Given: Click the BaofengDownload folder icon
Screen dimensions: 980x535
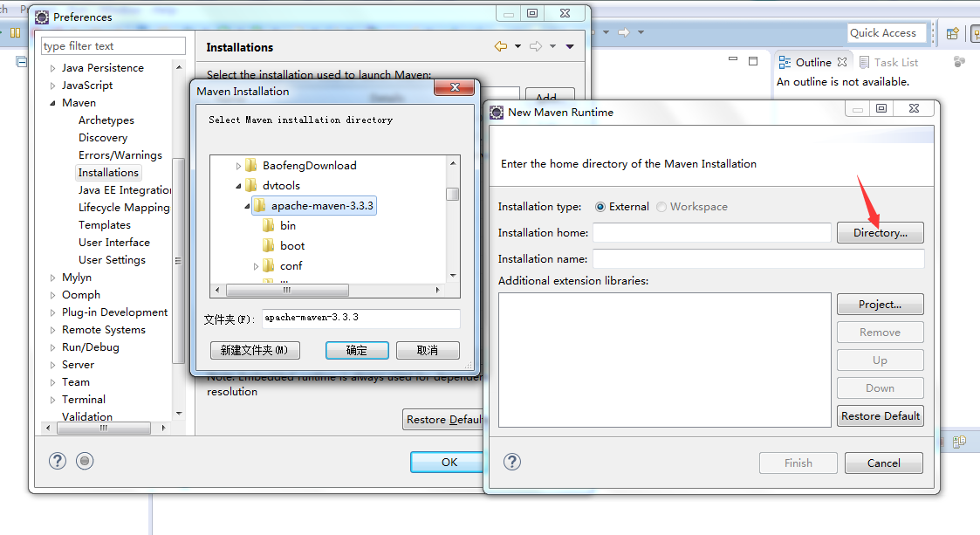Looking at the screenshot, I should point(250,165).
